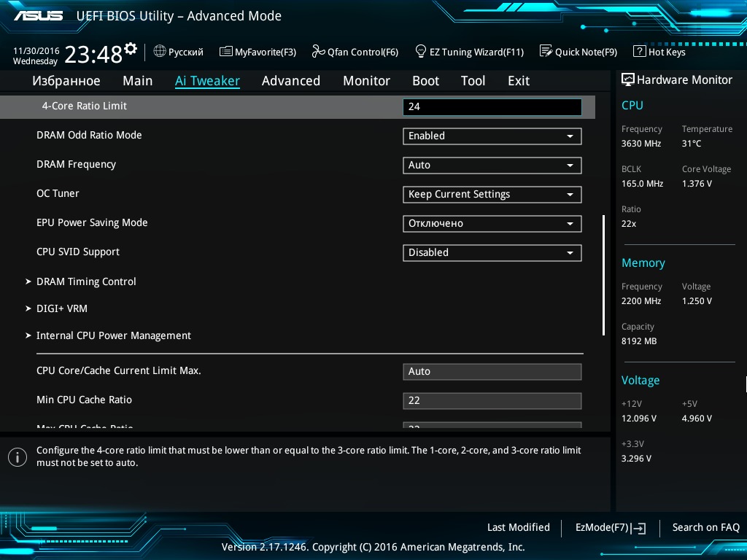Go to the Boot tab
Image resolution: width=747 pixels, height=560 pixels.
425,81
